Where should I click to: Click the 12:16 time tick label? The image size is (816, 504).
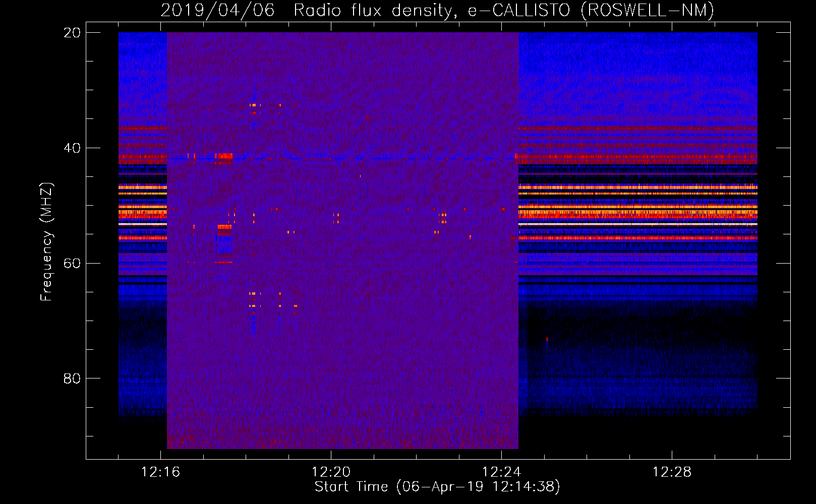click(x=160, y=472)
